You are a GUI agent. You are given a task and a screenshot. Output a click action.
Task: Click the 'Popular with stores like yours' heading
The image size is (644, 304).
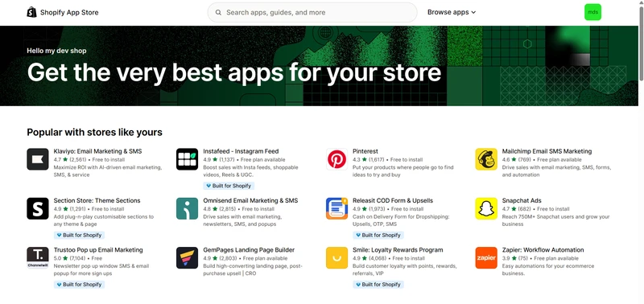click(x=94, y=132)
